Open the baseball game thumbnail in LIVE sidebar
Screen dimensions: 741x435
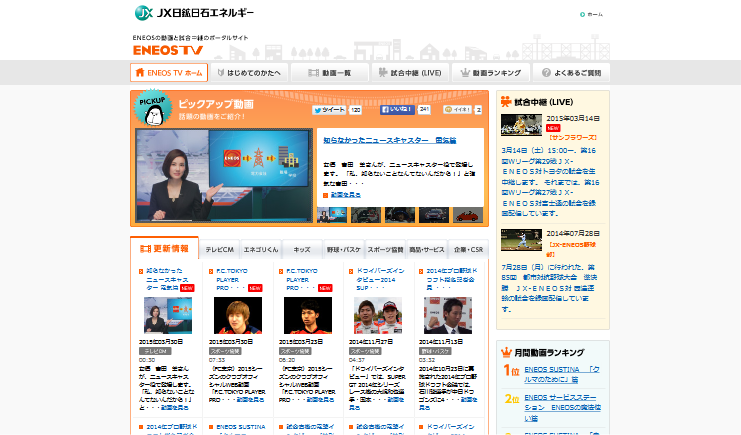point(521,240)
